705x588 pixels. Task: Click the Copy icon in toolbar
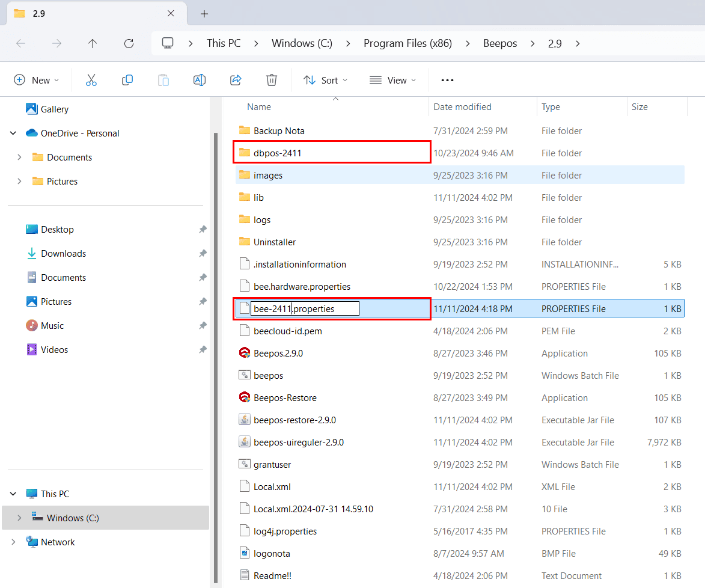127,80
